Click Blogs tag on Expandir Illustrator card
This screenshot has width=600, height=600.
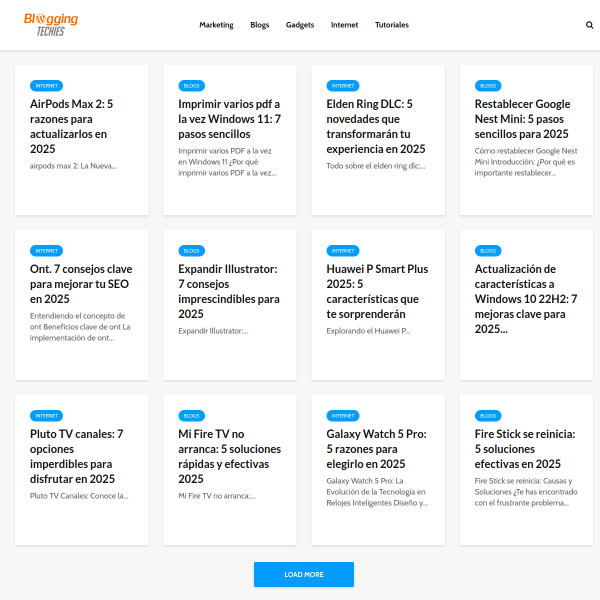[191, 251]
